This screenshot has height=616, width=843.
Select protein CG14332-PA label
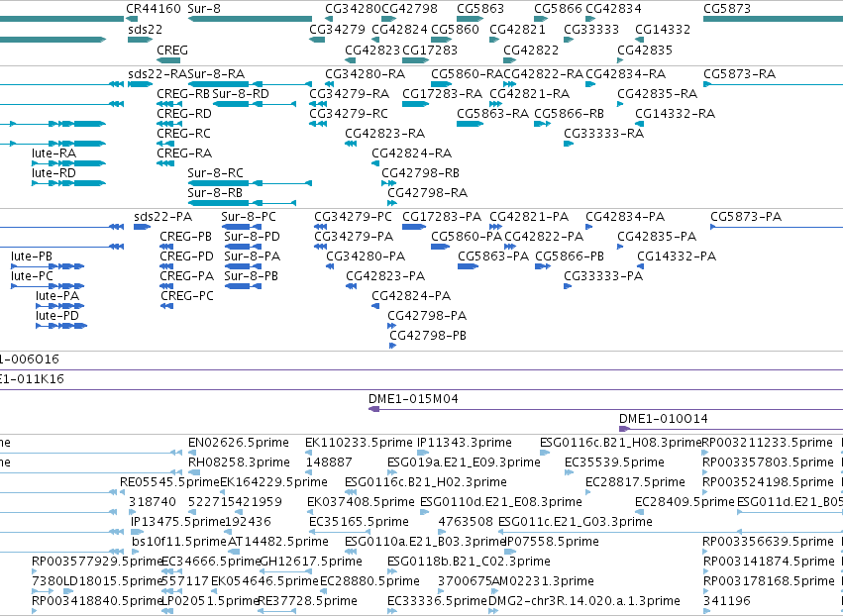pos(677,257)
